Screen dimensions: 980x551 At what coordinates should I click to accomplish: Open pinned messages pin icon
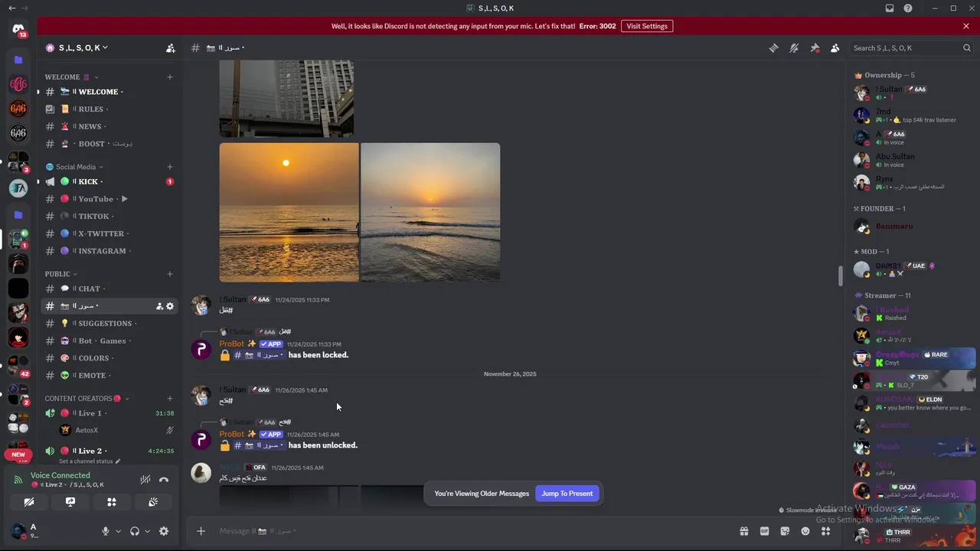(x=815, y=47)
